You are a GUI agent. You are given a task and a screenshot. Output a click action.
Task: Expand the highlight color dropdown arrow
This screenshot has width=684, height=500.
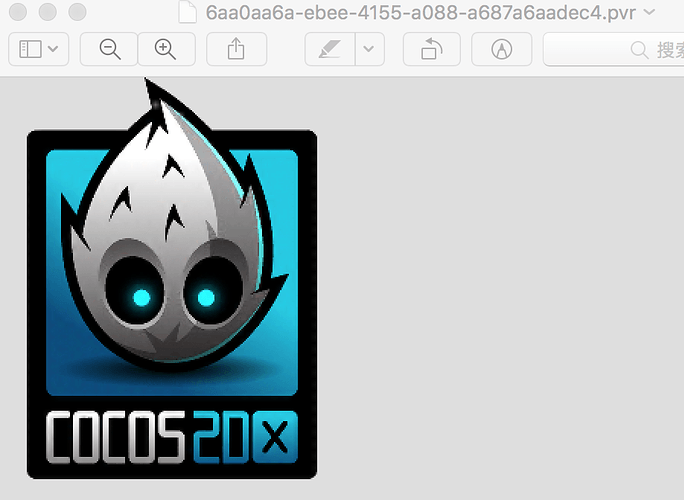point(369,49)
